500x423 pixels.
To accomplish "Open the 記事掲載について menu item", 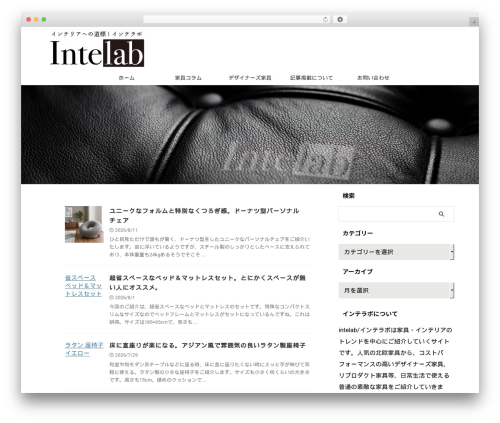I will point(311,78).
